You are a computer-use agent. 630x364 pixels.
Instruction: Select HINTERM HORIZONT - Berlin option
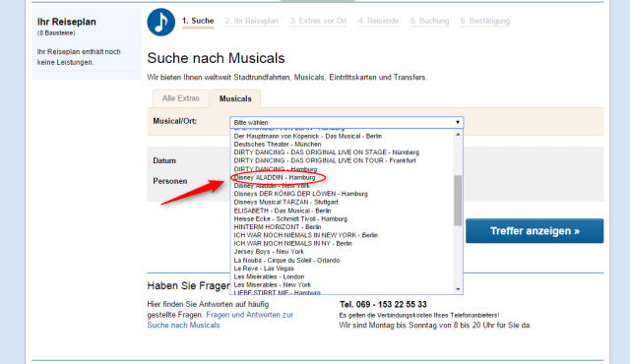pos(278,226)
